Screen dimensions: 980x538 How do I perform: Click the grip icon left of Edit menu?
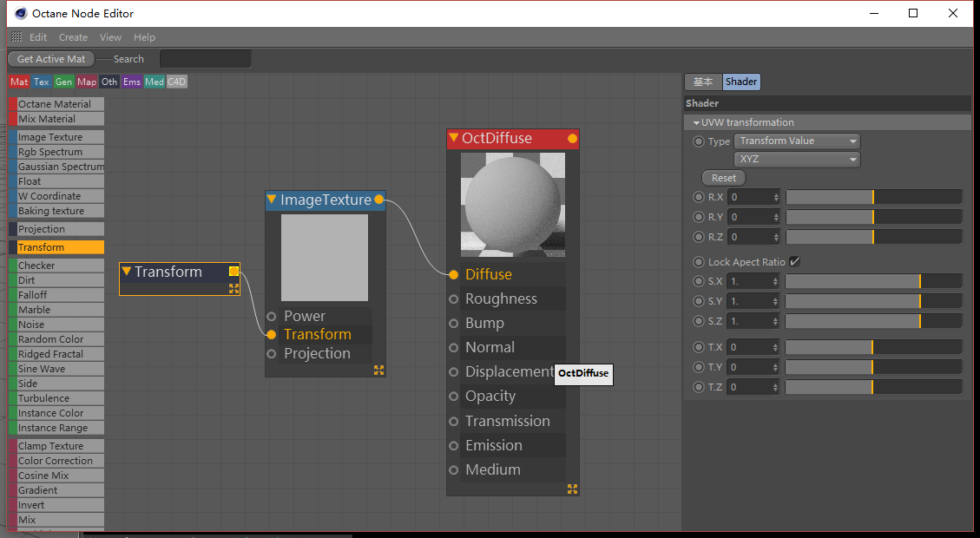tap(16, 37)
